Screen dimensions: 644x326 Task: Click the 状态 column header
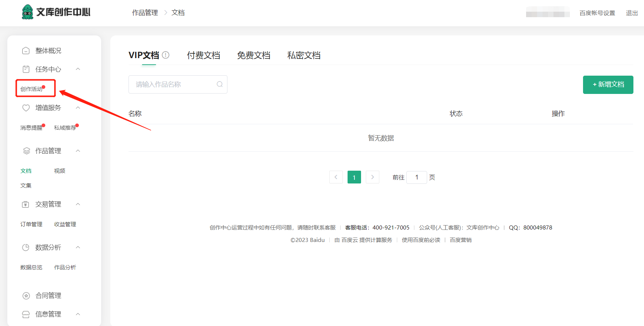[456, 114]
